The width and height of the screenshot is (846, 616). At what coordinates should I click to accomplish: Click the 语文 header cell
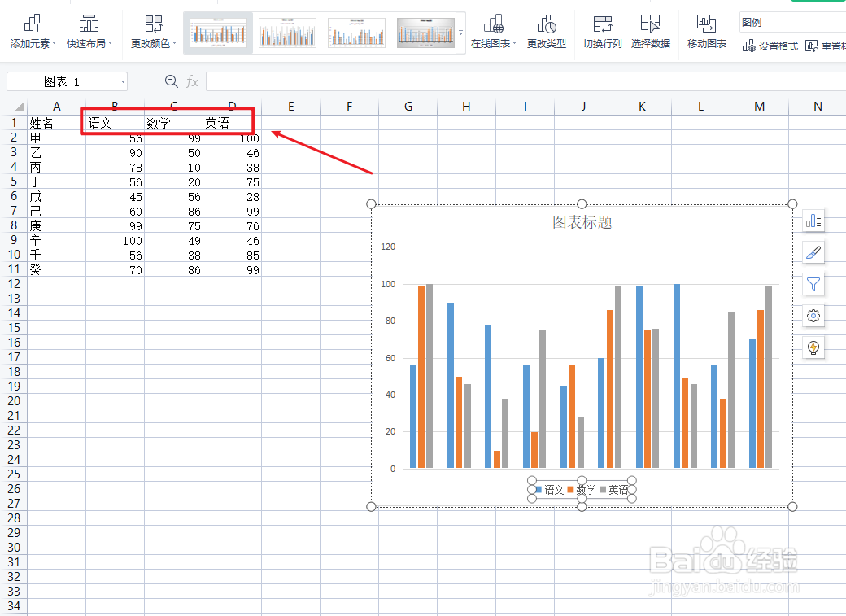coord(115,123)
